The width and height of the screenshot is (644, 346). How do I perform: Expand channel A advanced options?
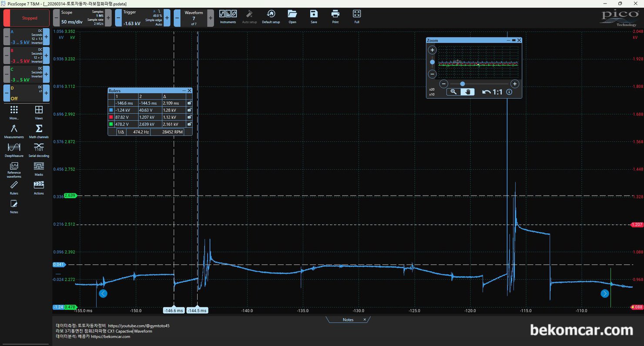(46, 37)
